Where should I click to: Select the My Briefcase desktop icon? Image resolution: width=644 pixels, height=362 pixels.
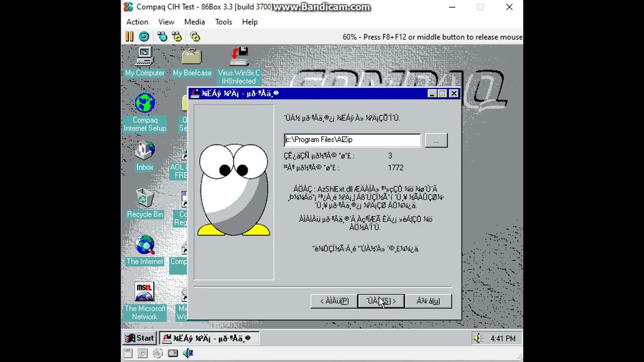(192, 62)
